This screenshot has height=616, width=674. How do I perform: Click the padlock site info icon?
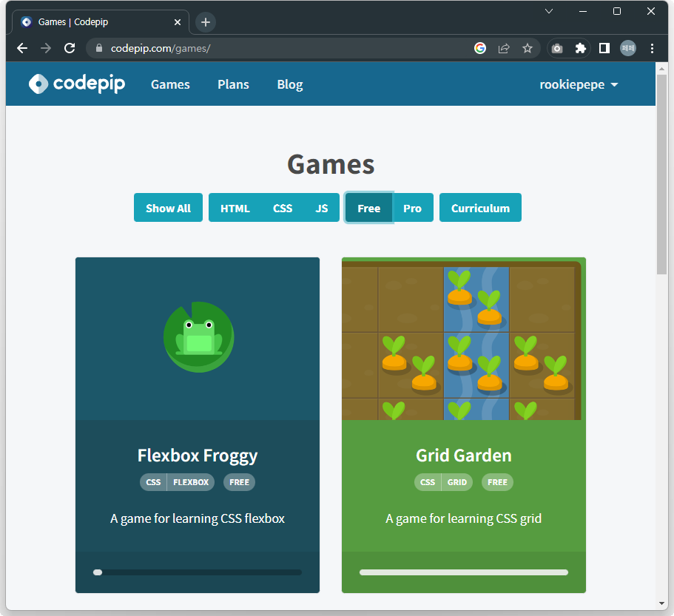pos(99,48)
